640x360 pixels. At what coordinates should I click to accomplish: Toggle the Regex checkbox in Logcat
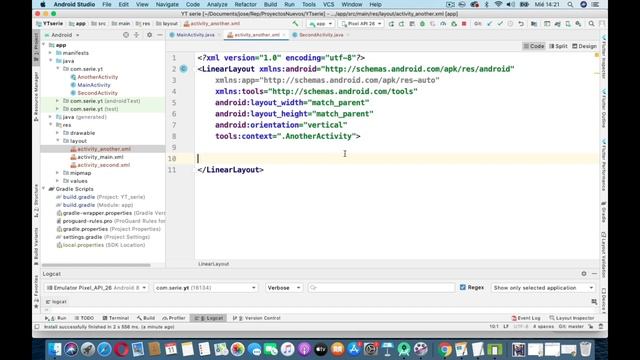(462, 287)
